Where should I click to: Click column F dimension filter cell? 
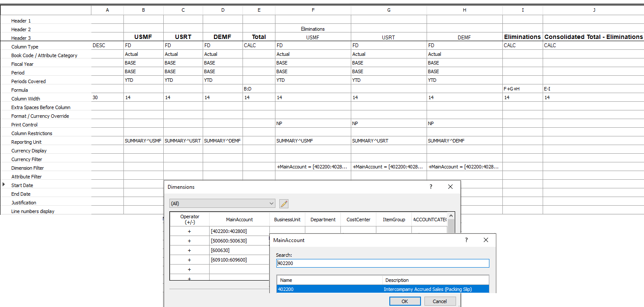click(x=313, y=167)
